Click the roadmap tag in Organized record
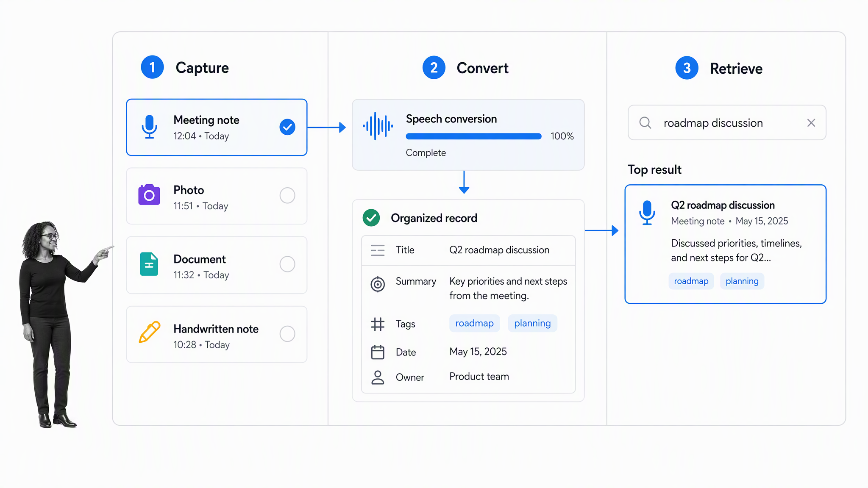 coord(475,323)
